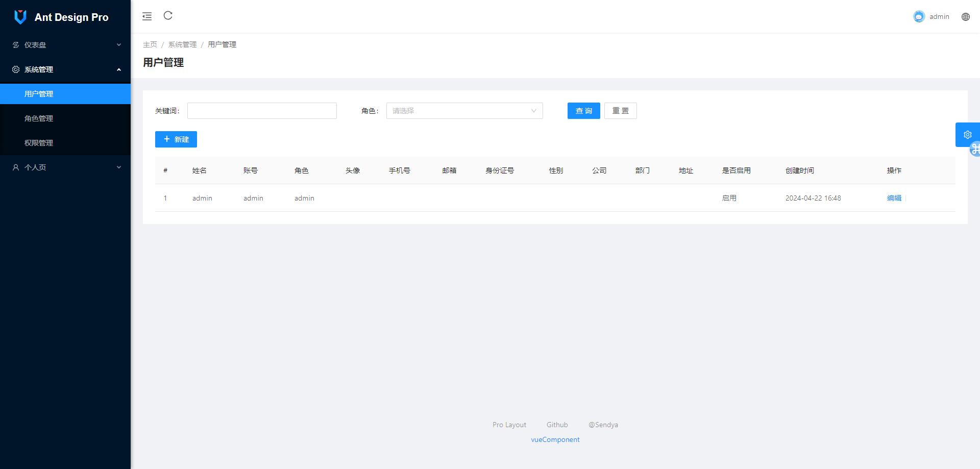Click the admin cell under 账号
The height and width of the screenshot is (469, 980).
[253, 198]
